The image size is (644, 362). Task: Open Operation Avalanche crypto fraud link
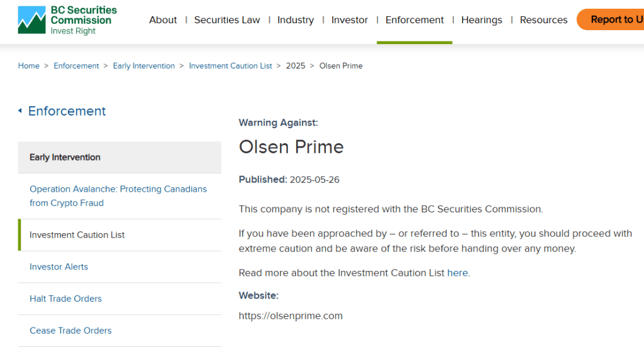(x=118, y=196)
